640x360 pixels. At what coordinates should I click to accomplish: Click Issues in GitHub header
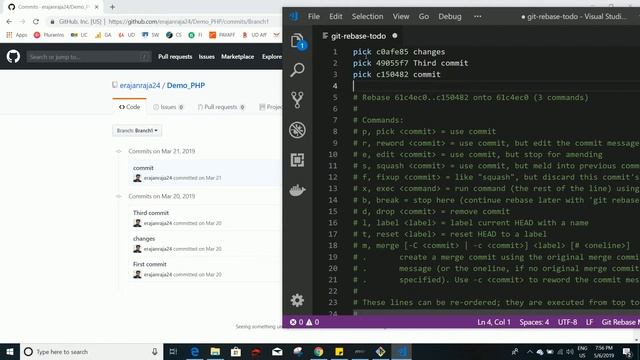point(207,57)
